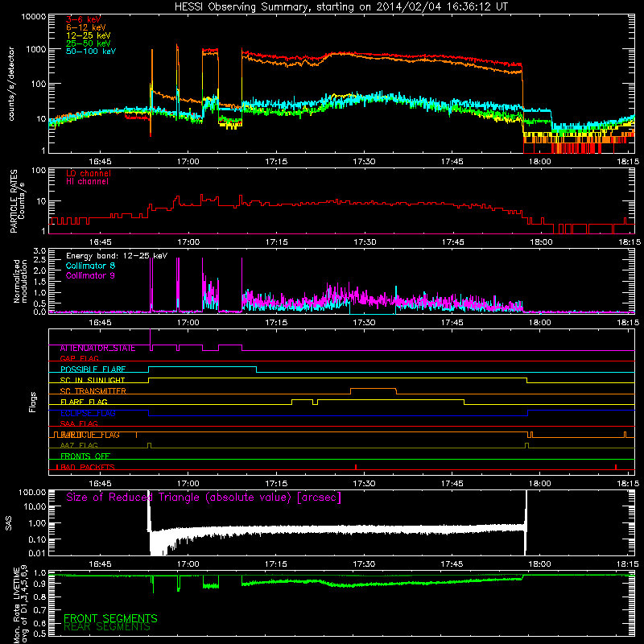The height and width of the screenshot is (644, 644).
Task: Click 18:15 time label below counts panel
Action: [628, 162]
